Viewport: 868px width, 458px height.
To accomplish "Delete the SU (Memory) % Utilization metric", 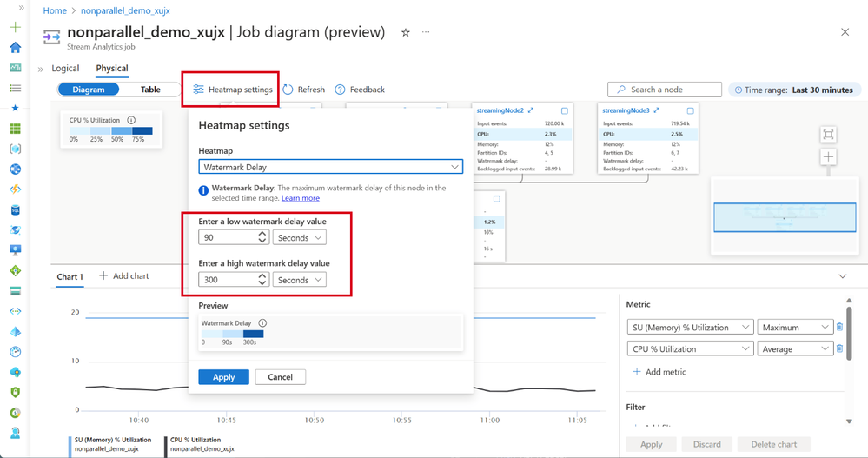I will point(840,327).
